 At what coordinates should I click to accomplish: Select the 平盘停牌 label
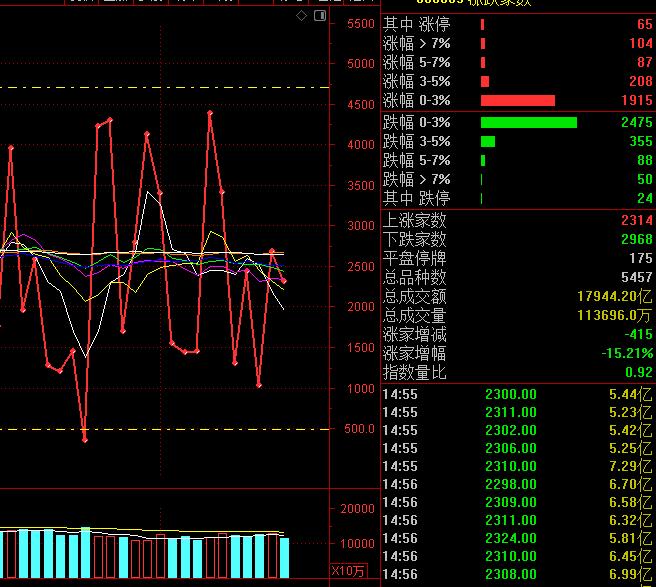[415, 258]
